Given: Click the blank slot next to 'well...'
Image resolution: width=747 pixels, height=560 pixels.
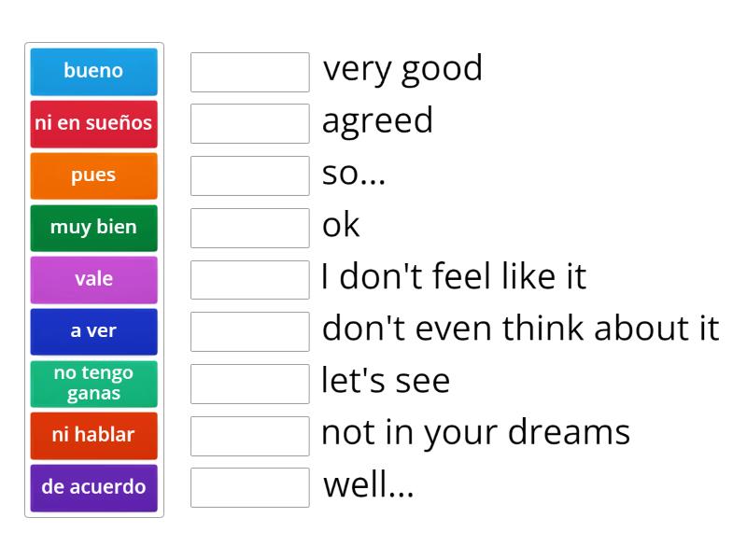Looking at the screenshot, I should (x=249, y=486).
